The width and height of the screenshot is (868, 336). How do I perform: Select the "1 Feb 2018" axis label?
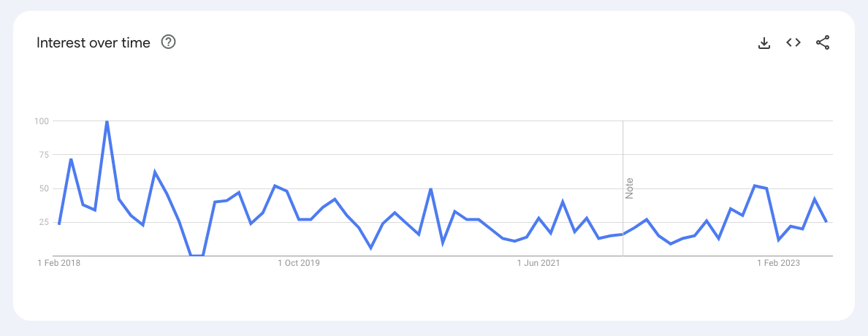pos(59,264)
